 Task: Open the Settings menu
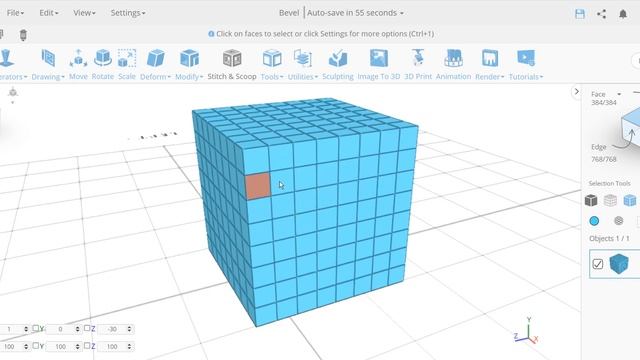[x=128, y=13]
